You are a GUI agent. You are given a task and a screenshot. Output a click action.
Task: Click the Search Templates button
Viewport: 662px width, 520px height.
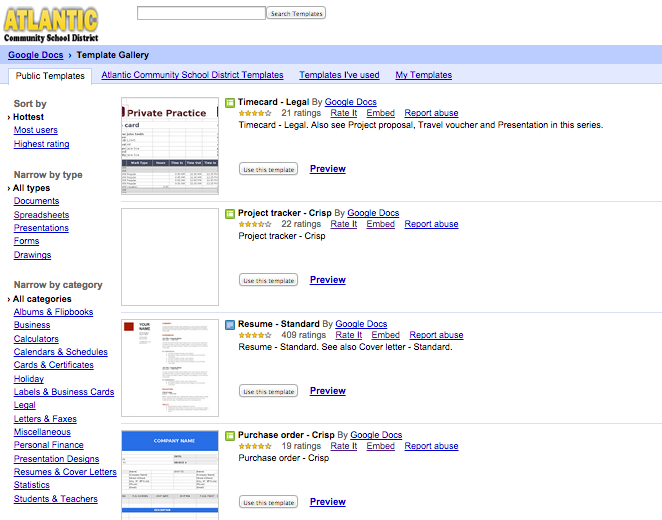[x=296, y=13]
